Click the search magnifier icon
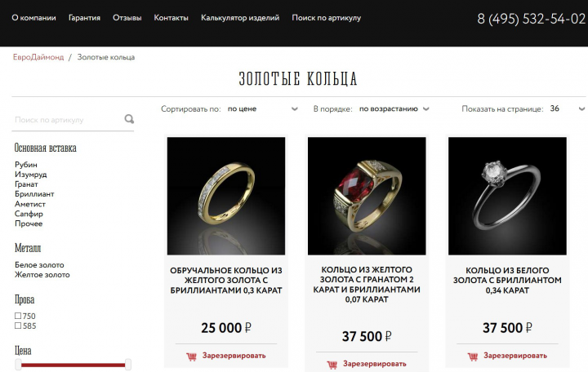Image resolution: width=588 pixels, height=372 pixels. pos(129,119)
